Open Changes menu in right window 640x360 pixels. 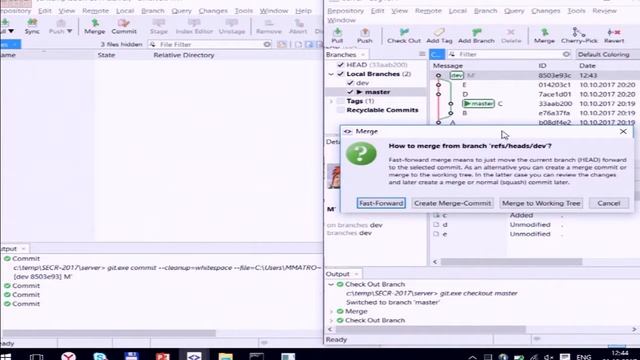[x=545, y=11]
